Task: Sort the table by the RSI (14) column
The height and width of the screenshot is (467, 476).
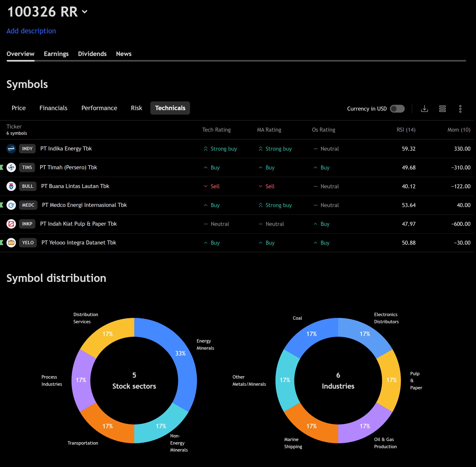Action: point(406,130)
